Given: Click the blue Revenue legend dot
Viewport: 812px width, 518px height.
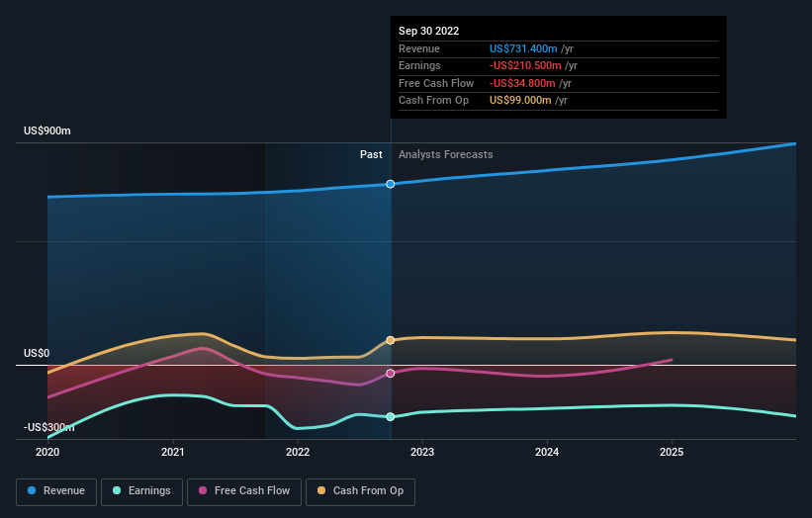Looking at the screenshot, I should click(32, 490).
